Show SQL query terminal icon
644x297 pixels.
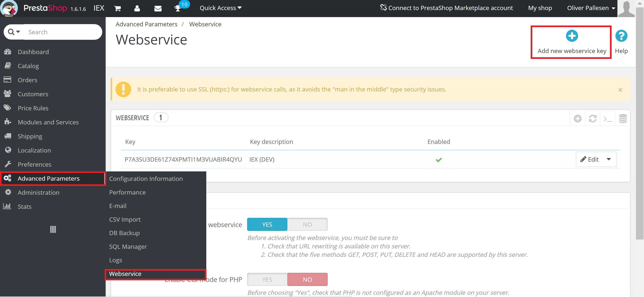[608, 119]
